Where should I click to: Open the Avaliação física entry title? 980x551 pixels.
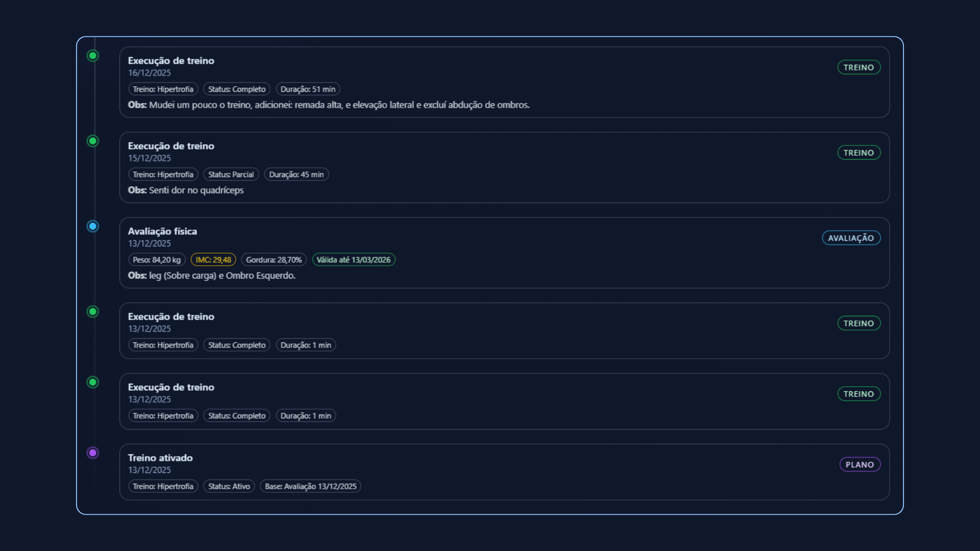pos(162,231)
